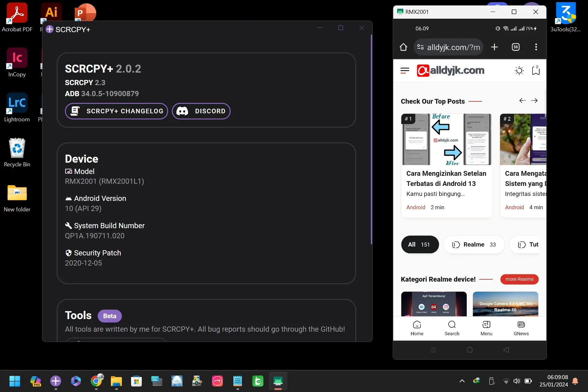Open the Google Camera 8.2 Realme 10 thumbnail
The height and width of the screenshot is (392, 588).
(505, 304)
